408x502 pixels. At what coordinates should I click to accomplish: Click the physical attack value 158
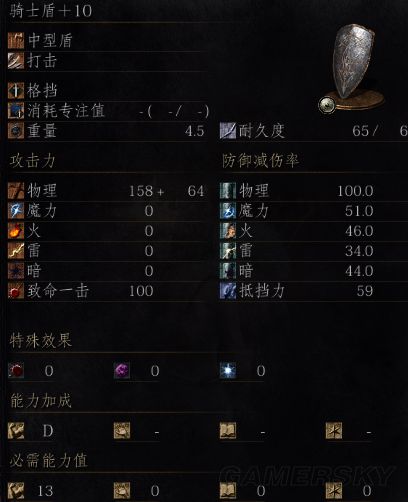[141, 191]
